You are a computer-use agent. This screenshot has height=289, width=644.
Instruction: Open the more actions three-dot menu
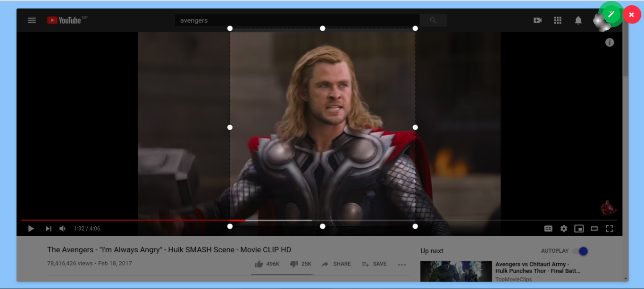pos(402,264)
